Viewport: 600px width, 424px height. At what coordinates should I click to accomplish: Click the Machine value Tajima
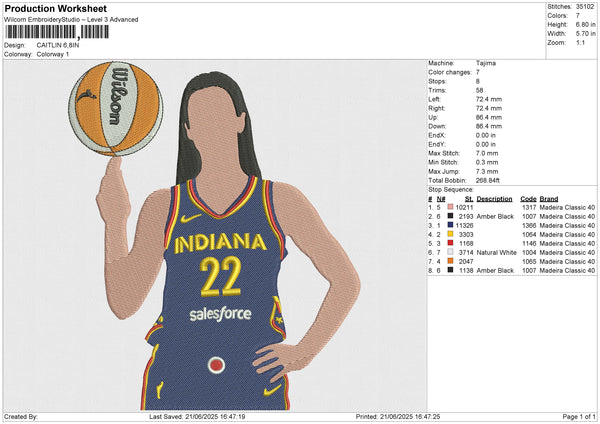[486, 63]
